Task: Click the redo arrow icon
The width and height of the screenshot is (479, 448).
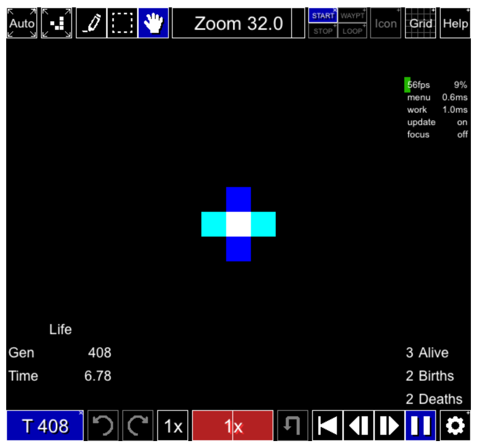Action: pyautogui.click(x=138, y=426)
